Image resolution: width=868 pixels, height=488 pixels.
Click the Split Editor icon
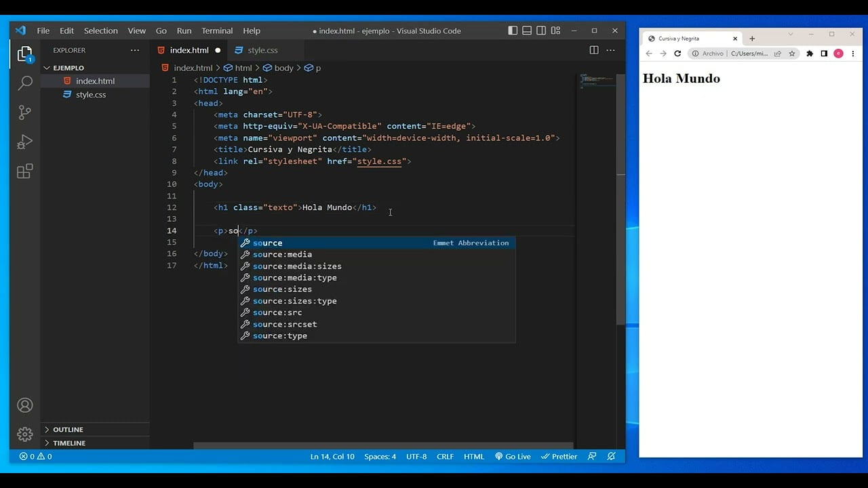(593, 49)
